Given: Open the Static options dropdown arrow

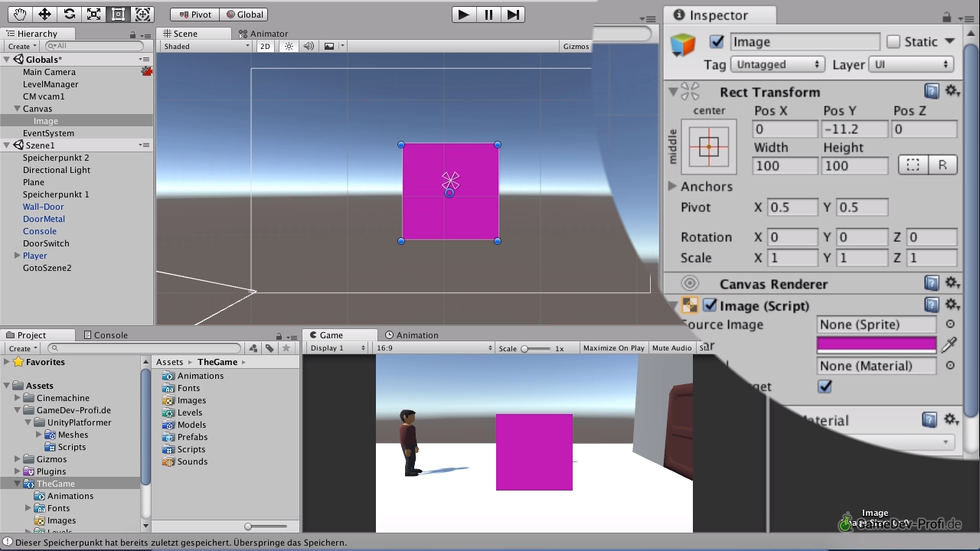Looking at the screenshot, I should [x=949, y=41].
